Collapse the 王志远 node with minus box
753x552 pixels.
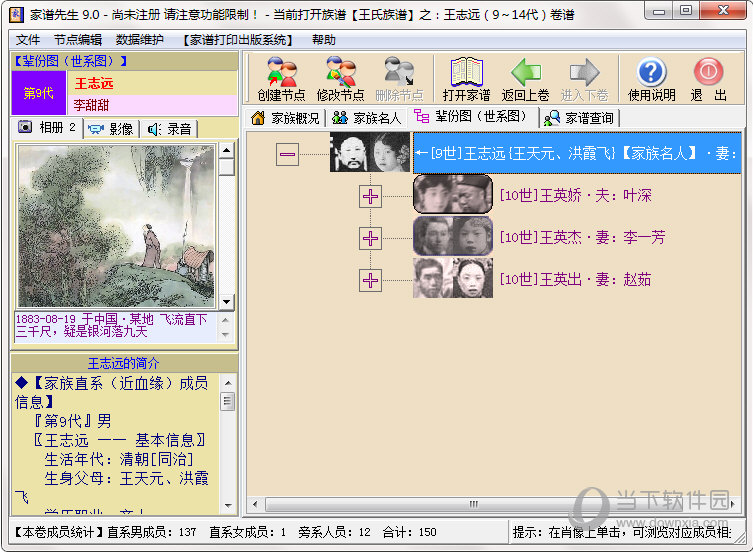pos(287,154)
